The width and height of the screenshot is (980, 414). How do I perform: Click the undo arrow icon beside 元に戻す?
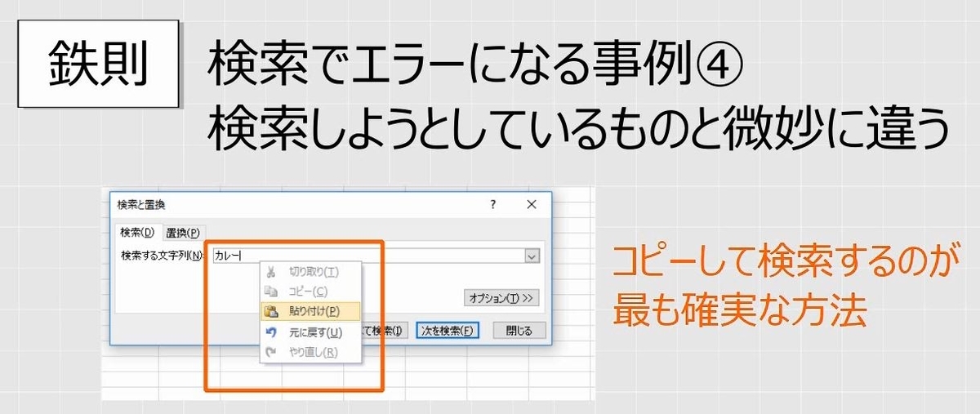click(271, 332)
